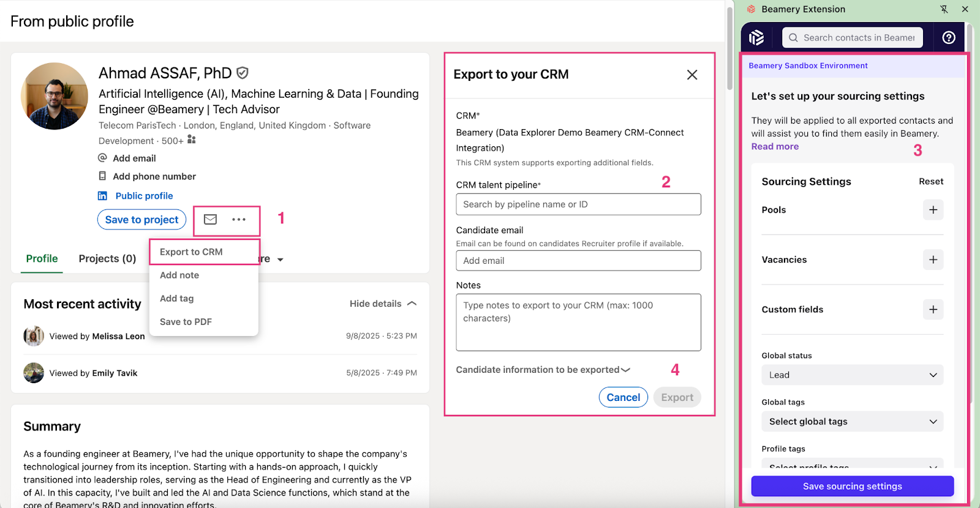Open the three-dot more actions menu
Viewport: 980px width, 508px height.
click(x=239, y=220)
